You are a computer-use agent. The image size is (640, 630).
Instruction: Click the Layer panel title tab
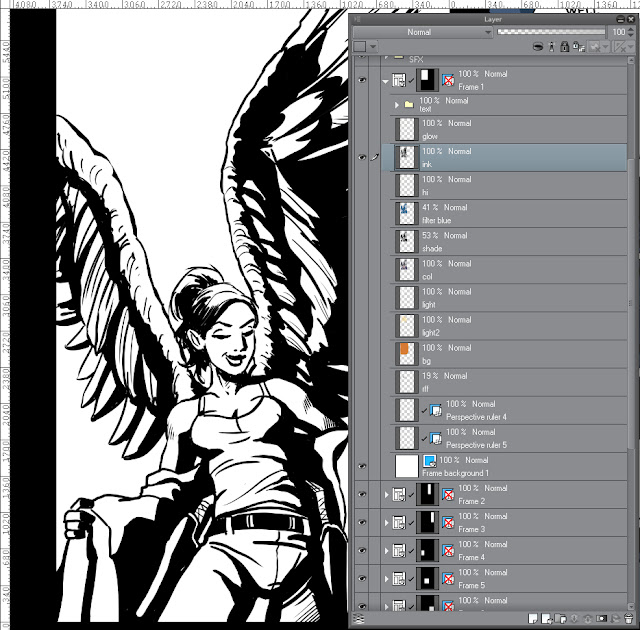pyautogui.click(x=493, y=19)
